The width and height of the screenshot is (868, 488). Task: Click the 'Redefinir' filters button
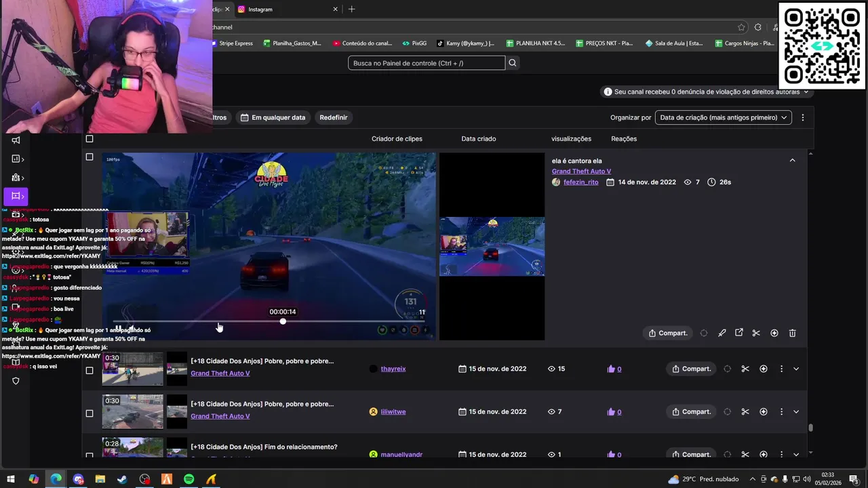(x=334, y=117)
